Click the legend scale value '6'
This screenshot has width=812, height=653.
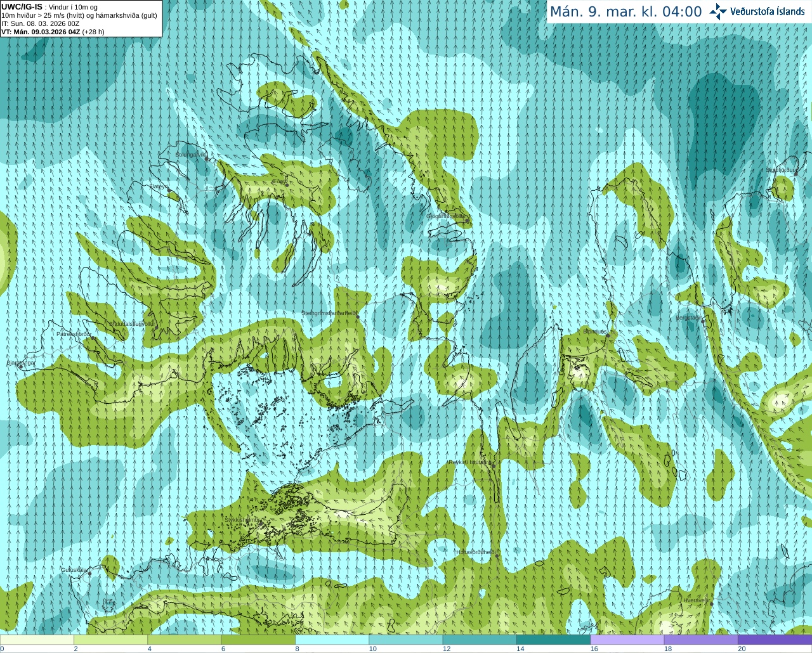pos(224,649)
